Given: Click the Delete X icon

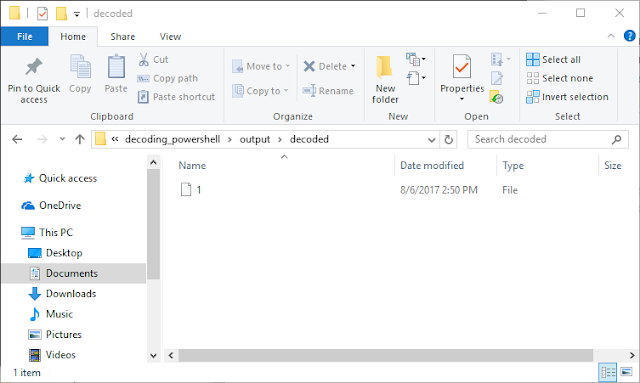Looking at the screenshot, I should (309, 66).
